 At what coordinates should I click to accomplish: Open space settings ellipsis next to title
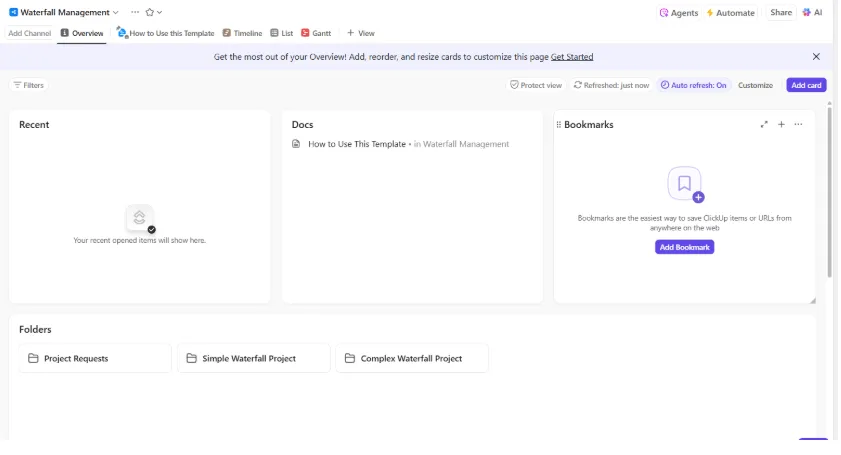(x=135, y=12)
